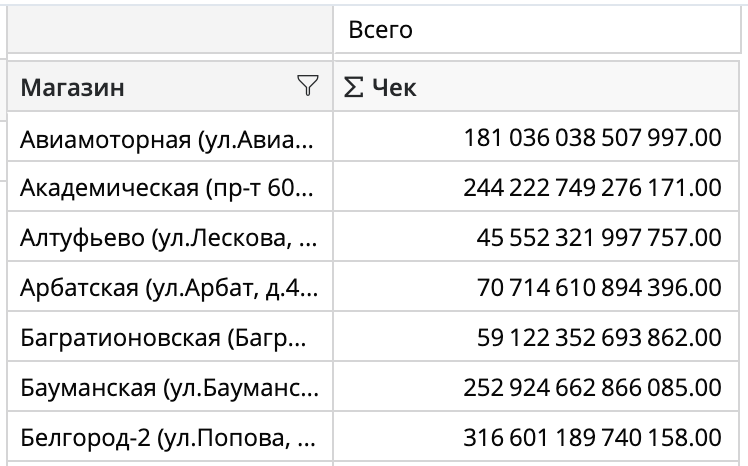Click the value 181 036 038 507 997.00
The image size is (748, 466).
592,137
